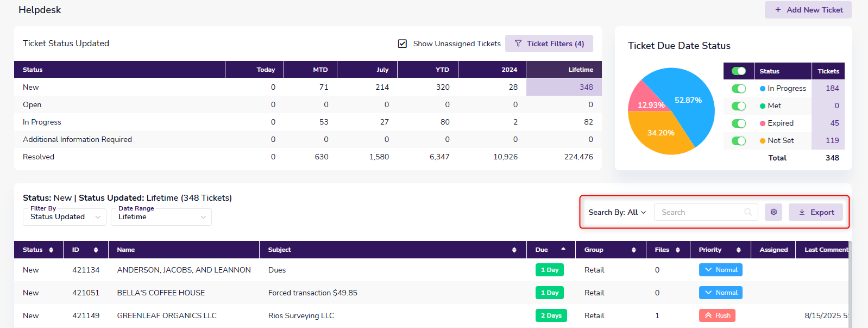Image resolution: width=868 pixels, height=328 pixels.
Task: Uncheck Show Unassigned Tickets checkbox
Action: pyautogui.click(x=402, y=44)
